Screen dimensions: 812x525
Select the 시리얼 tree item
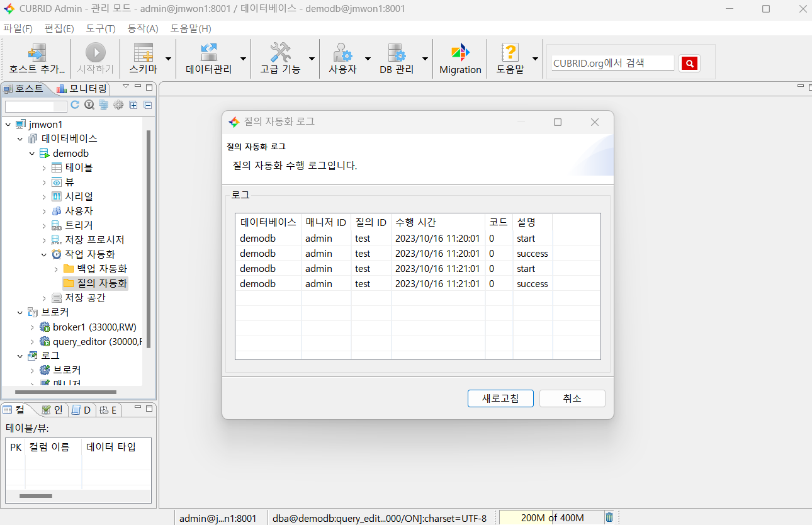click(72, 196)
